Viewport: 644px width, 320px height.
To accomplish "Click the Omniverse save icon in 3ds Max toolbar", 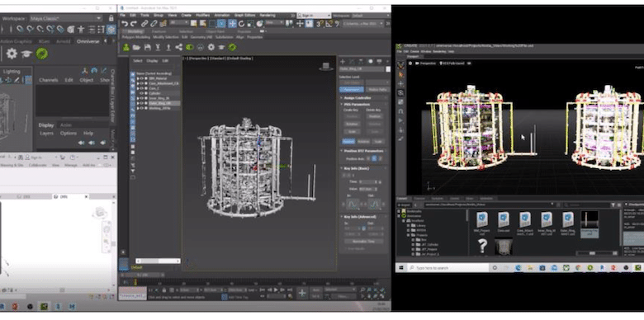I will 148,48.
